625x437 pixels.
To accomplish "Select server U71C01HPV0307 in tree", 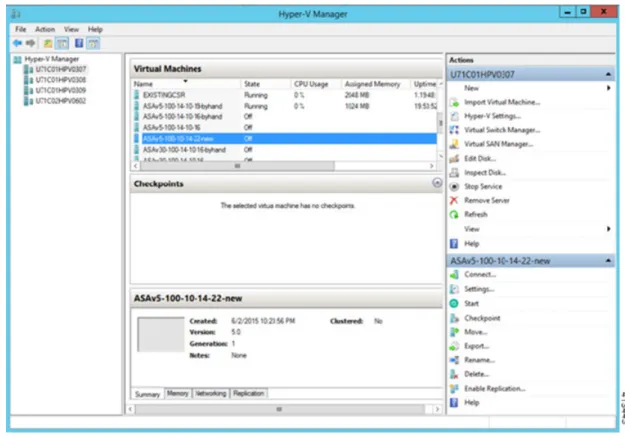I will coord(61,69).
